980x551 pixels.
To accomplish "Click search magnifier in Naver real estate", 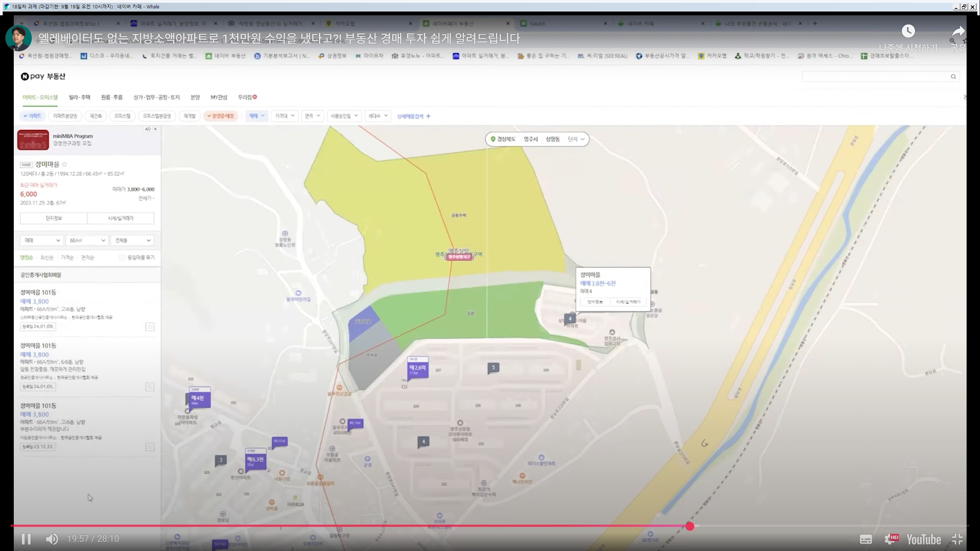I will click(953, 77).
